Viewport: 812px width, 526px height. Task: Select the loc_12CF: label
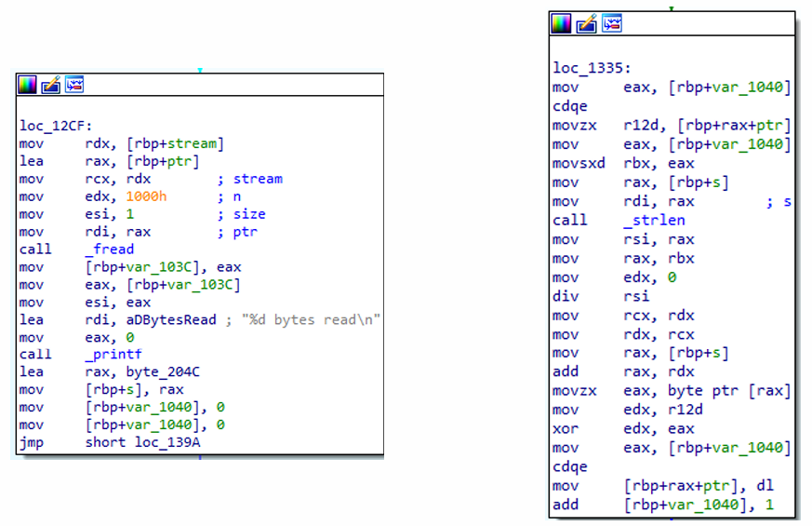(56, 126)
